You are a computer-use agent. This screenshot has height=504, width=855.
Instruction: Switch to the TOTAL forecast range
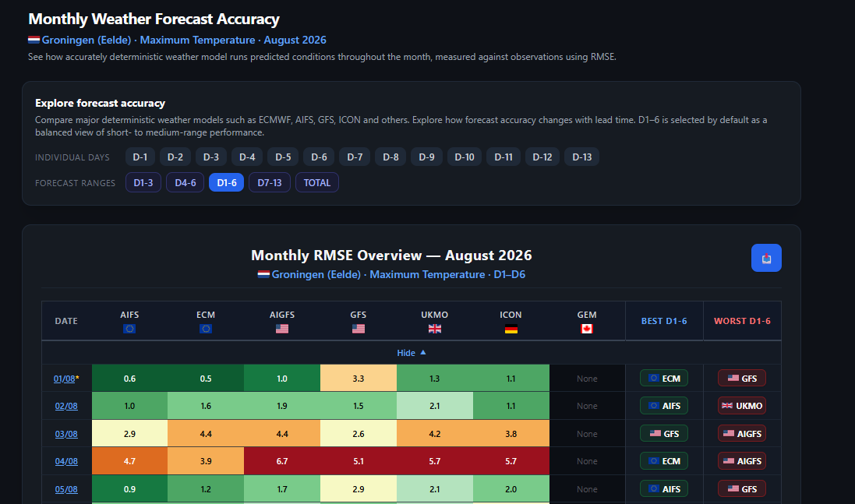point(316,182)
